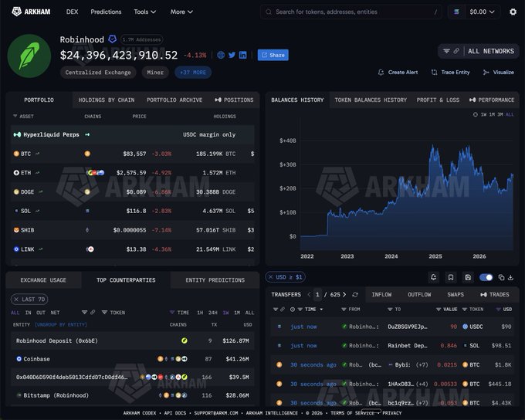The width and height of the screenshot is (525, 420).
Task: Click the BTC chart icon in portfolio
Action: [38, 154]
